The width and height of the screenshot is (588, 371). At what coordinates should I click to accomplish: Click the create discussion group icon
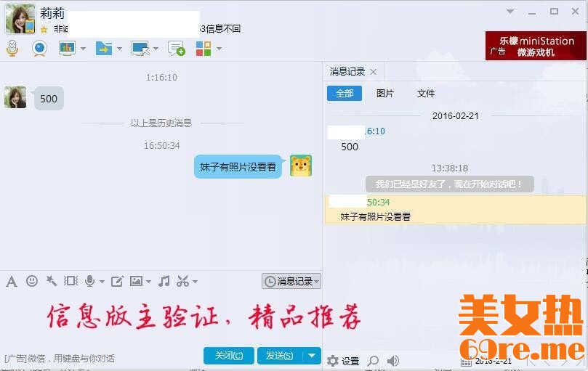click(176, 49)
